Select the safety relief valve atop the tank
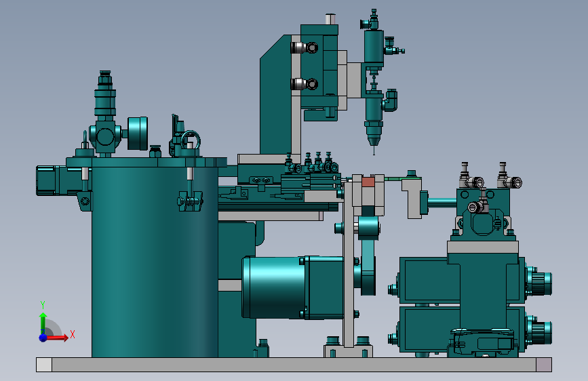 (105, 93)
